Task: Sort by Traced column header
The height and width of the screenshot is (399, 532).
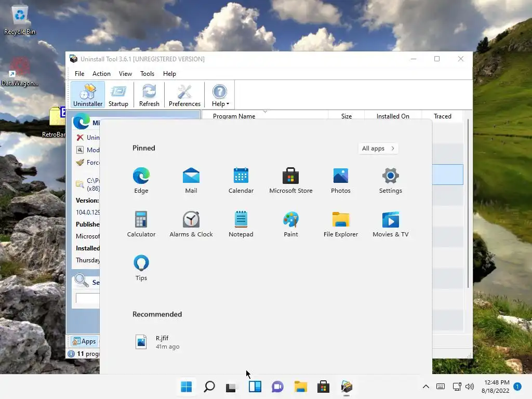Action: click(443, 116)
